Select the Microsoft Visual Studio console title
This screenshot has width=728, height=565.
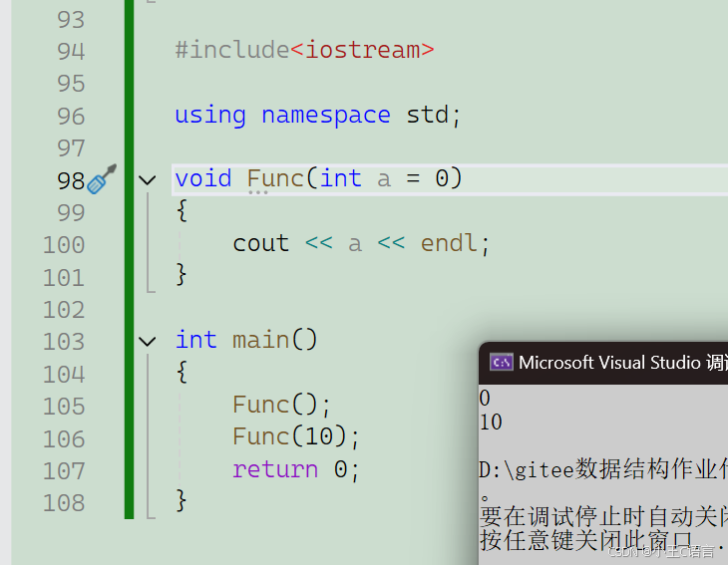coord(622,363)
